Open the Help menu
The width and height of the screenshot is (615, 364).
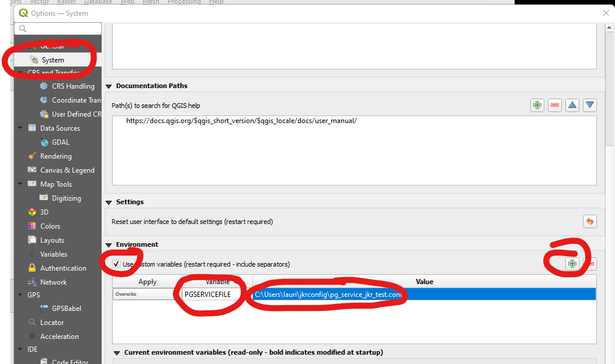(x=216, y=2)
